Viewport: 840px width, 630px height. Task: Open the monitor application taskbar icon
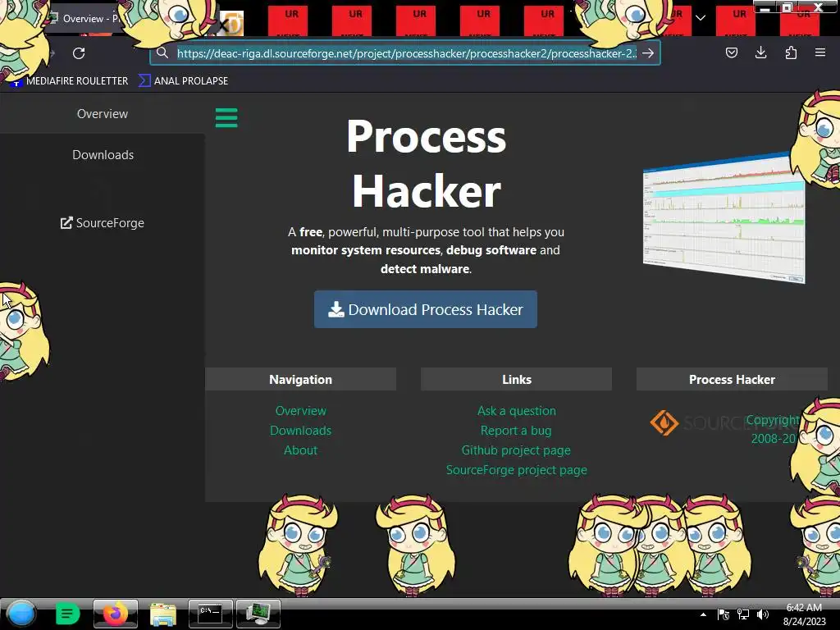point(258,614)
